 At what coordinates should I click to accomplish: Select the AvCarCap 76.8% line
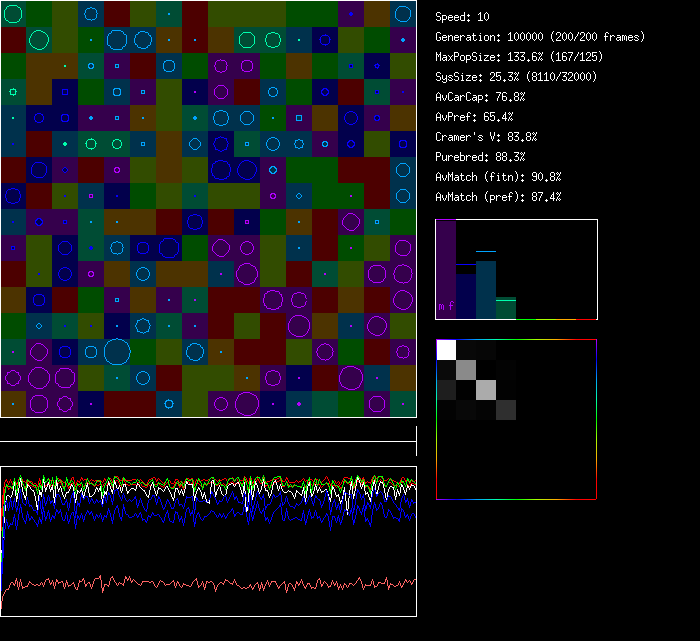(480, 97)
